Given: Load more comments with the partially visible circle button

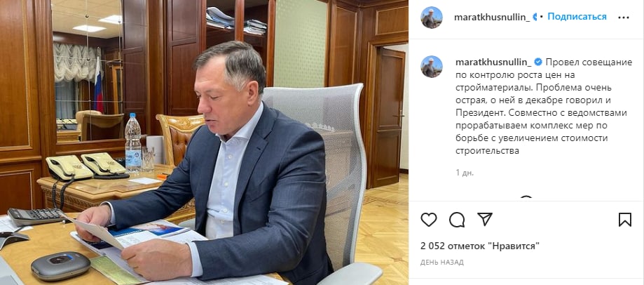Looking at the screenshot, I should (x=526, y=198).
